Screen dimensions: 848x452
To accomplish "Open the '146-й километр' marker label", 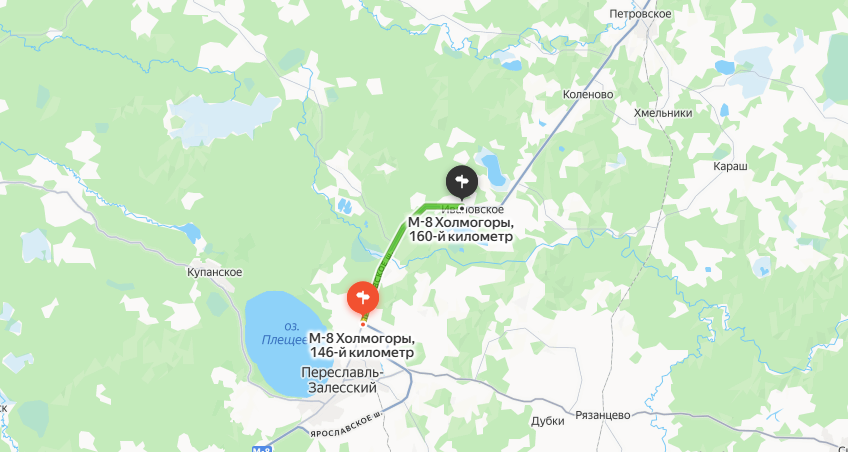I will [362, 345].
